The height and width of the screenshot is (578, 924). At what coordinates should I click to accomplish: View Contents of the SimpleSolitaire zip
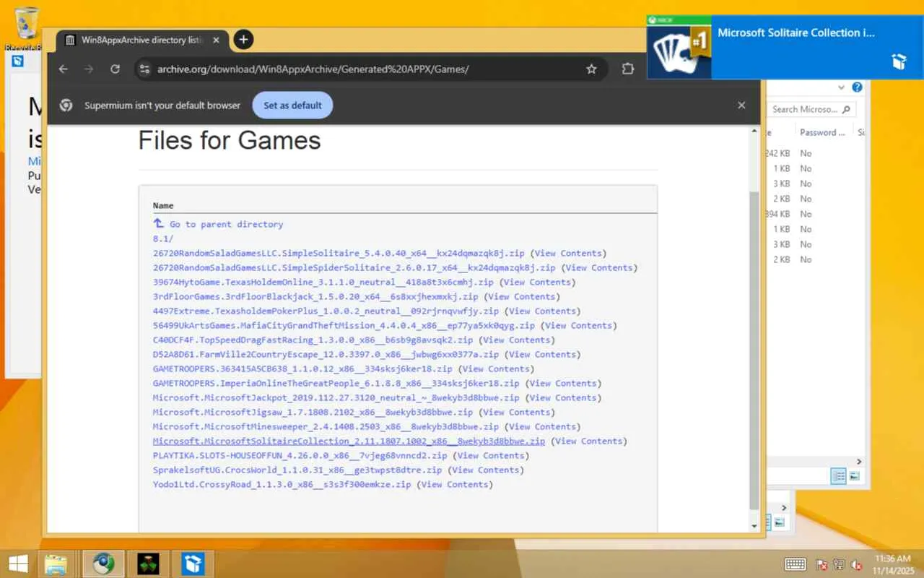(x=568, y=253)
